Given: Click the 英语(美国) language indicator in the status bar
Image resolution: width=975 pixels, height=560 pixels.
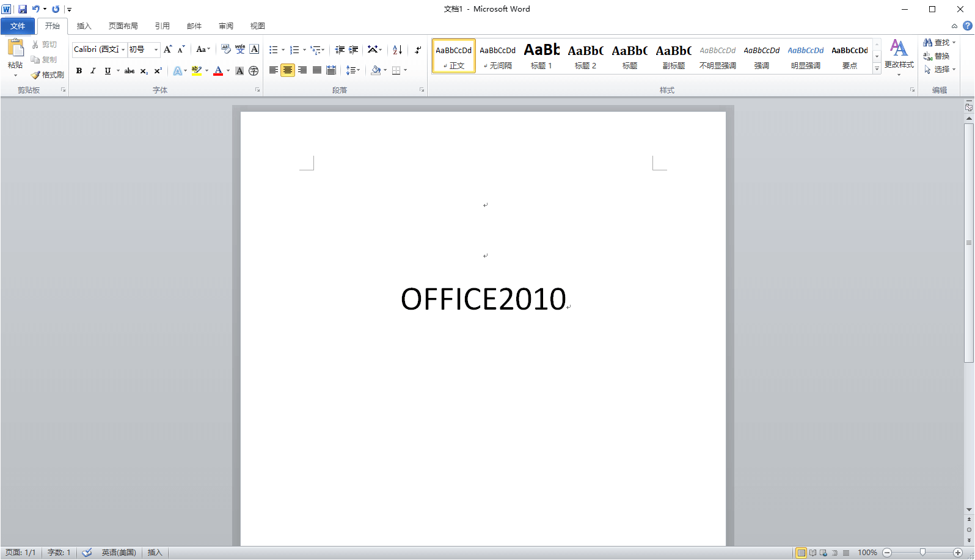Looking at the screenshot, I should [x=119, y=553].
